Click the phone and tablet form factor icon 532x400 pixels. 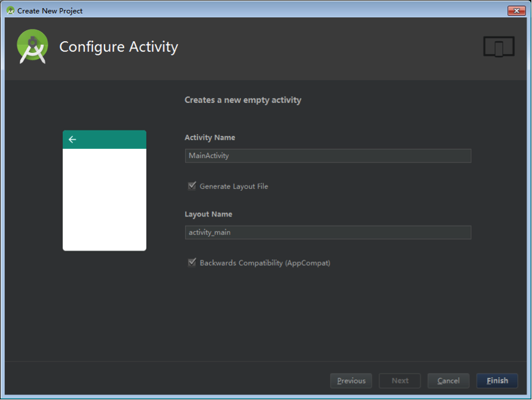pos(499,47)
